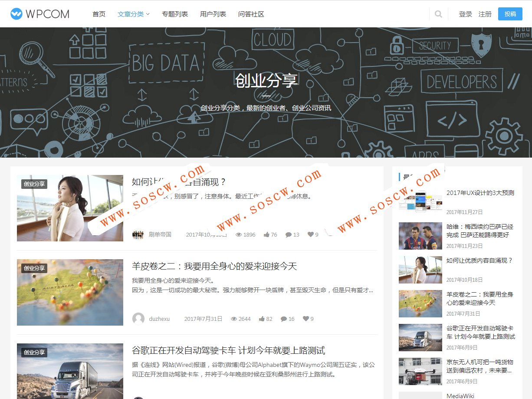
Task: Click sidebar thumbnail of football players
Action: (x=420, y=236)
